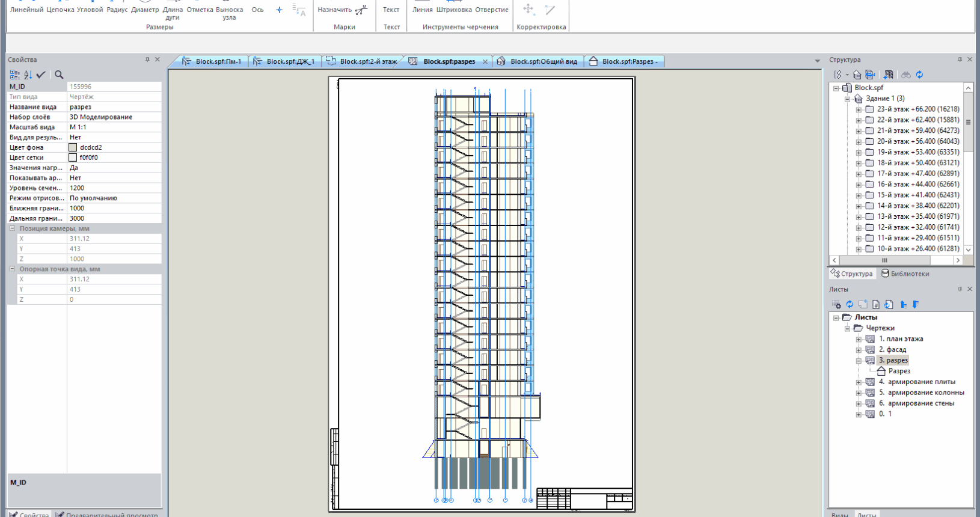Click the refresh icon in Структура toolbar

click(919, 75)
